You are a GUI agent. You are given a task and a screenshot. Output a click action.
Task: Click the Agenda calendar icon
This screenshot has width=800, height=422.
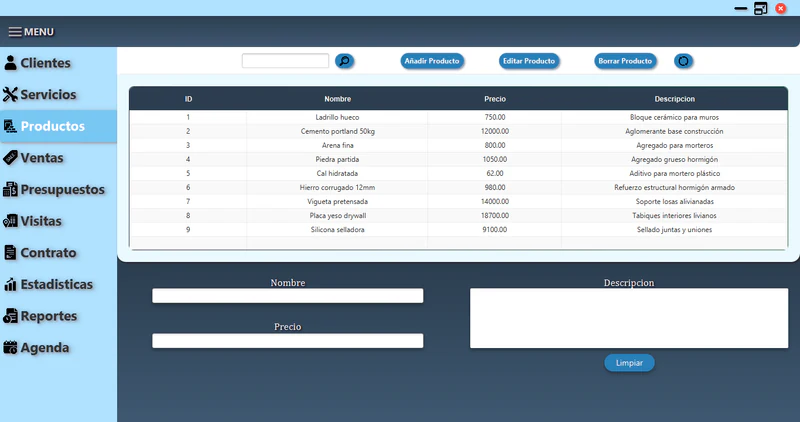(x=10, y=347)
